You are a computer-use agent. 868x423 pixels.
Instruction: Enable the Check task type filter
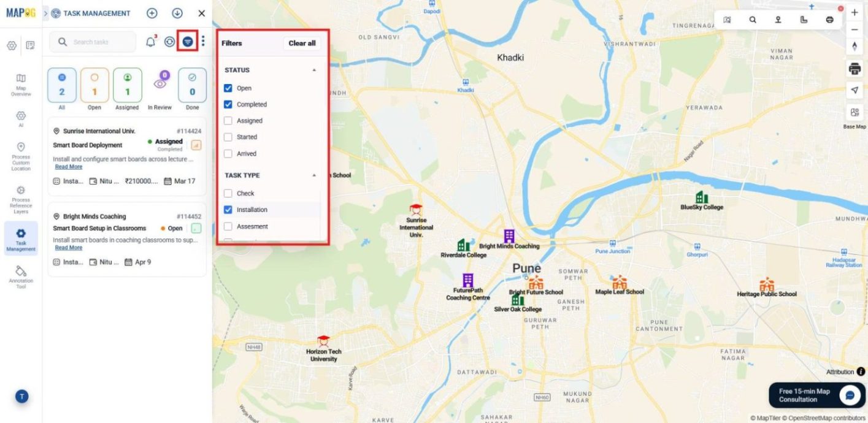pos(228,192)
